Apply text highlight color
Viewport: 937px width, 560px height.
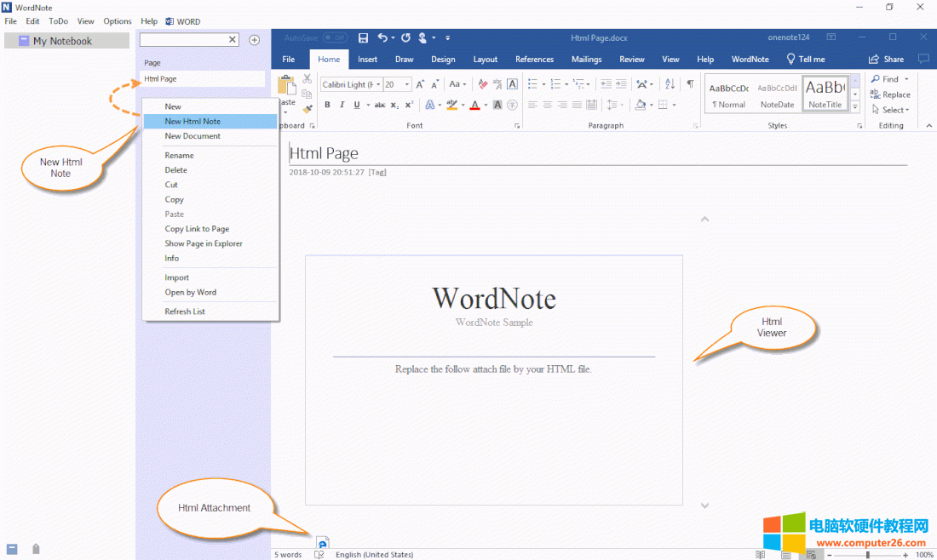point(450,105)
